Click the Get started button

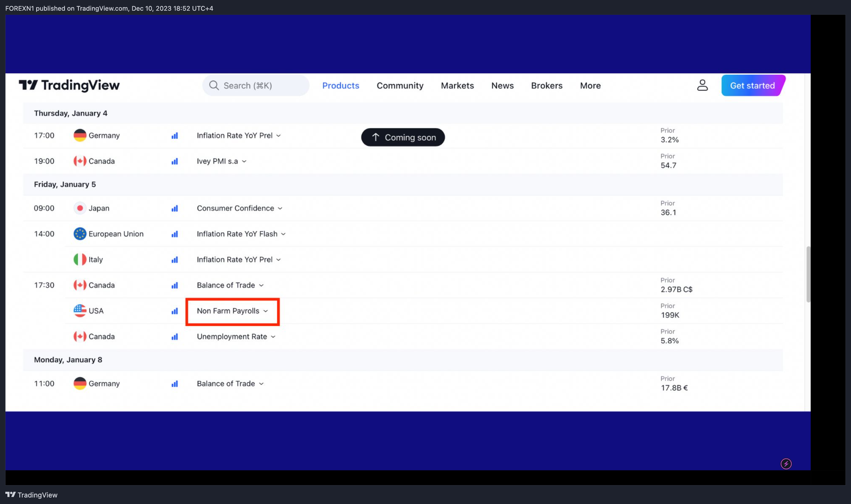click(753, 85)
